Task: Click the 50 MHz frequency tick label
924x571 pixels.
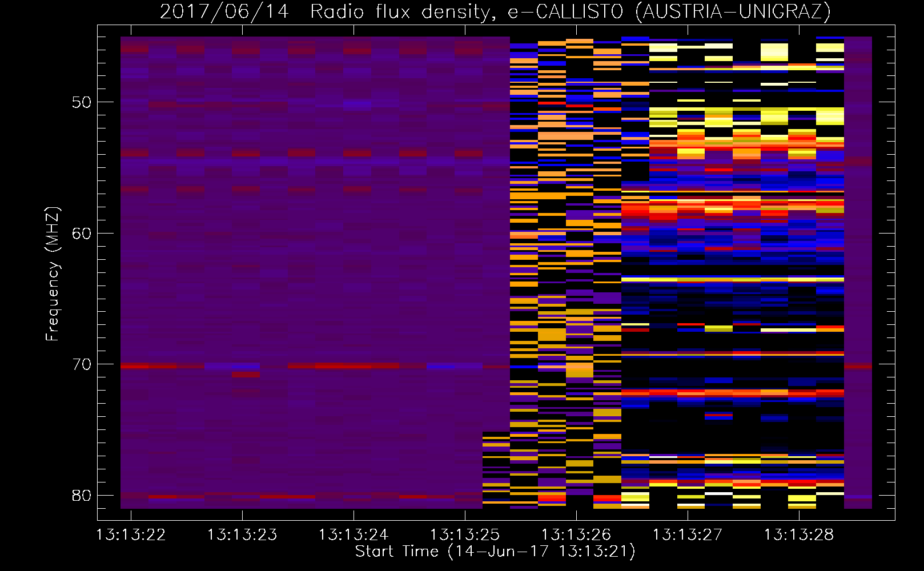Action: (82, 102)
